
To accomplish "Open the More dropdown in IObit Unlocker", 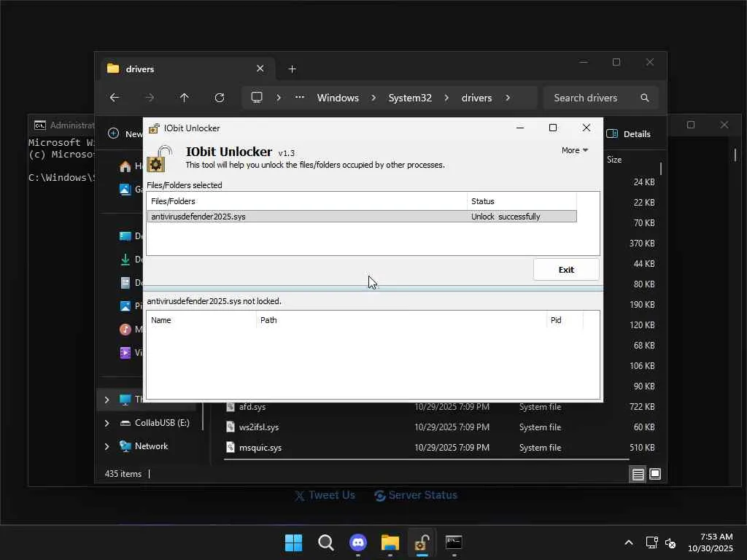I will pyautogui.click(x=575, y=150).
